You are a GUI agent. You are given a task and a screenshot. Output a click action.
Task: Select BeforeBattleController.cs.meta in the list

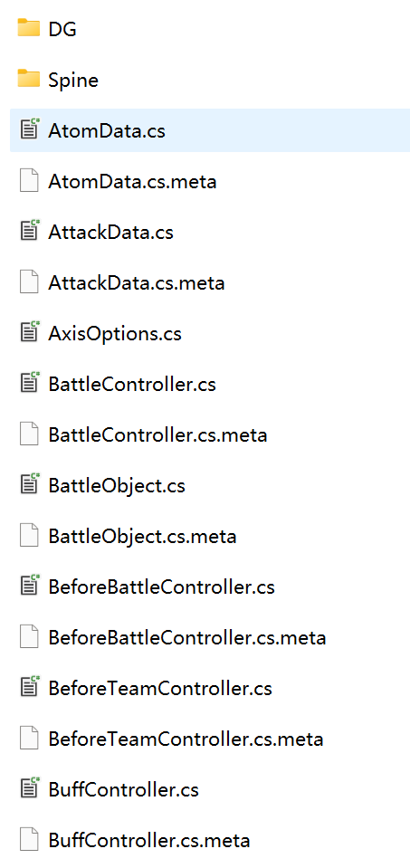click(x=187, y=638)
